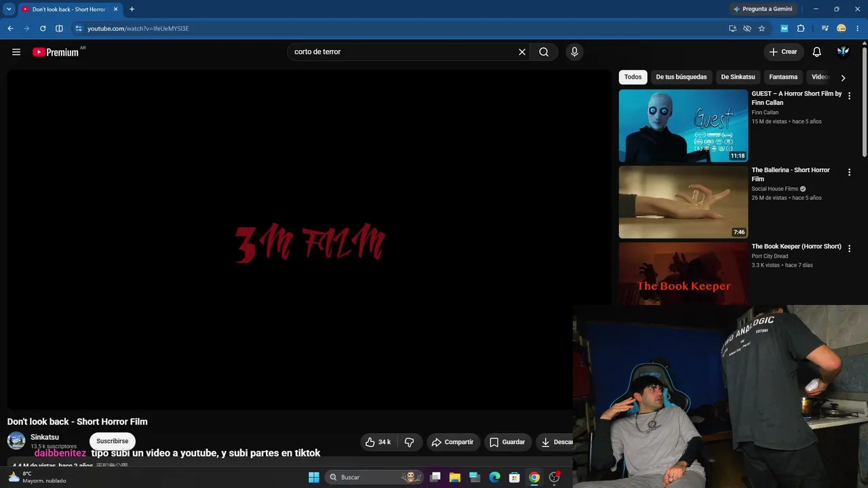Open the Chrome profile avatar

click(842, 28)
